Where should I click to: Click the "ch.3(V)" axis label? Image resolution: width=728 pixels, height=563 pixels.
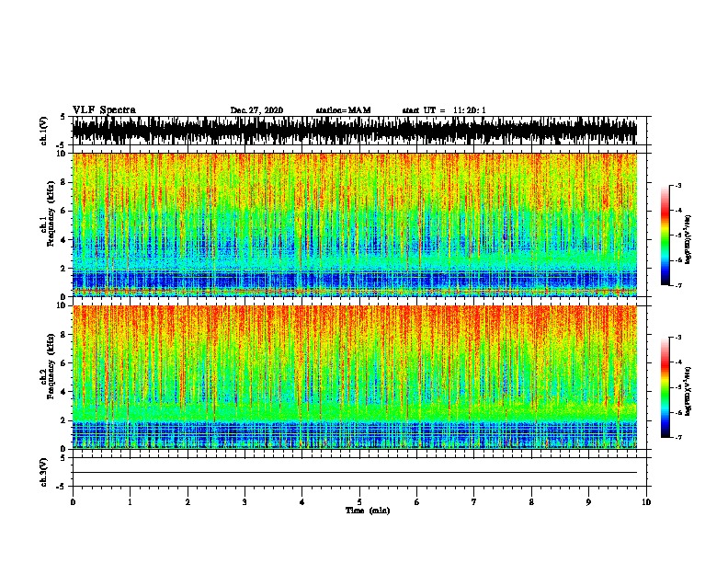click(x=43, y=472)
